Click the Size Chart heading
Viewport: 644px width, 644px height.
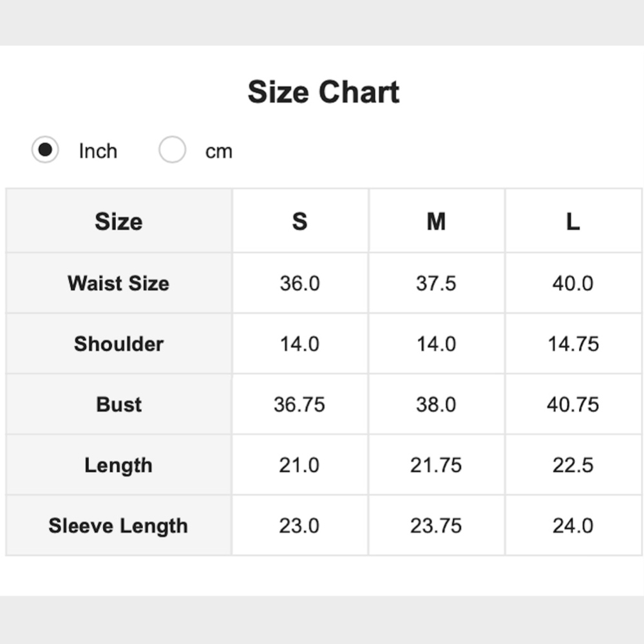pyautogui.click(x=323, y=92)
